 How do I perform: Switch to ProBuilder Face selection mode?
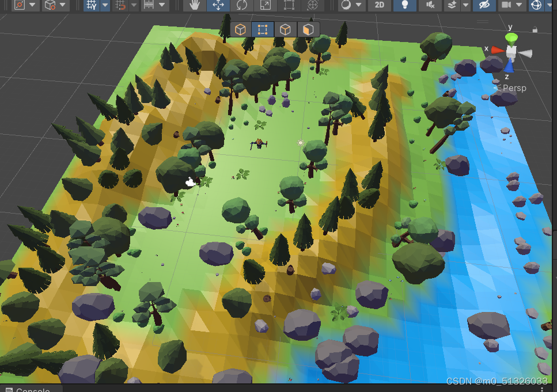pyautogui.click(x=308, y=29)
